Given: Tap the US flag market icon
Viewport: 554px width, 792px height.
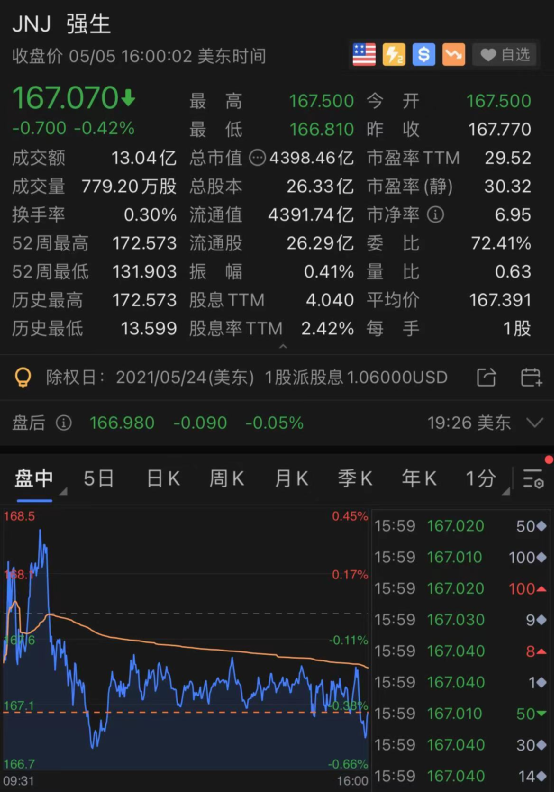Looking at the screenshot, I should 364,55.
